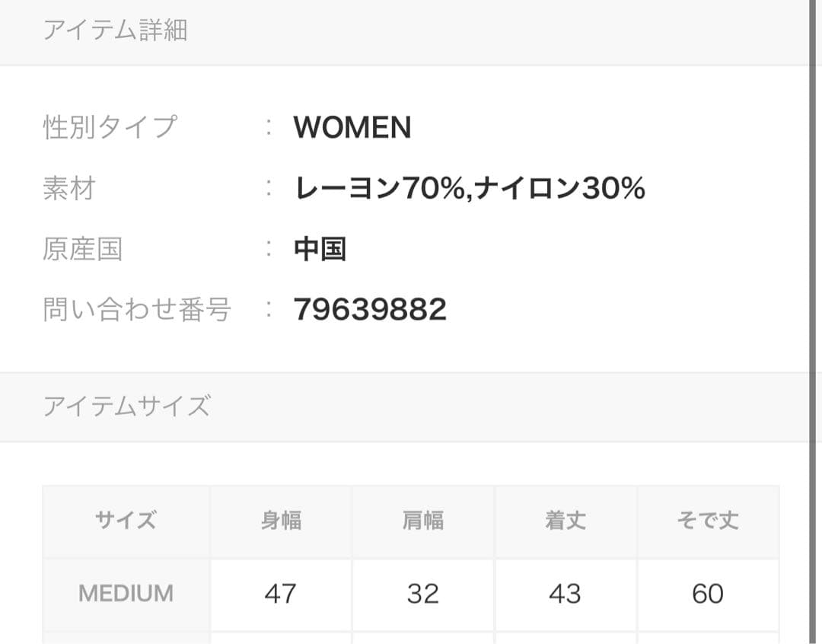Click the vertical scrollbar on right edge
822x644 pixels.
click(813, 322)
